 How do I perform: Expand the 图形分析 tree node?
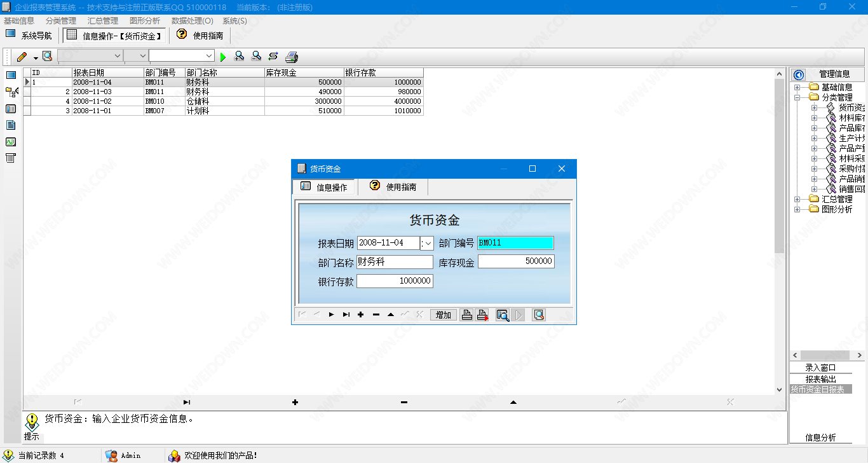[797, 209]
